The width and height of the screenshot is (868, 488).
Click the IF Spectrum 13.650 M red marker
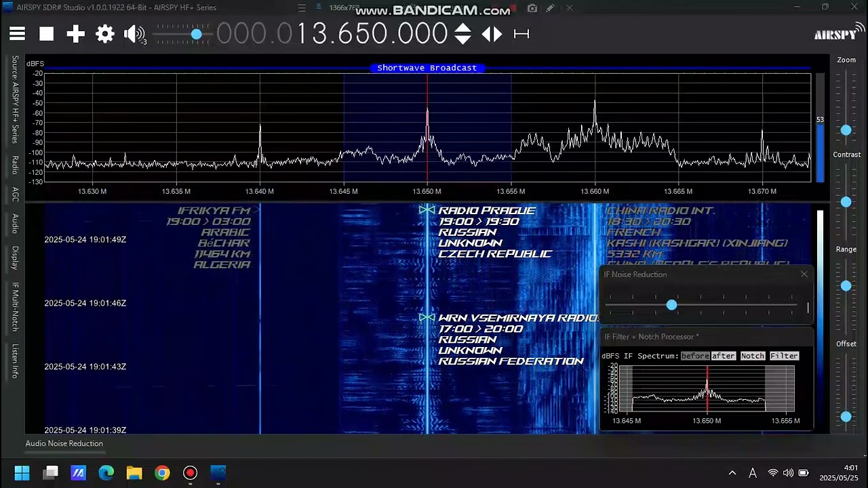point(707,388)
